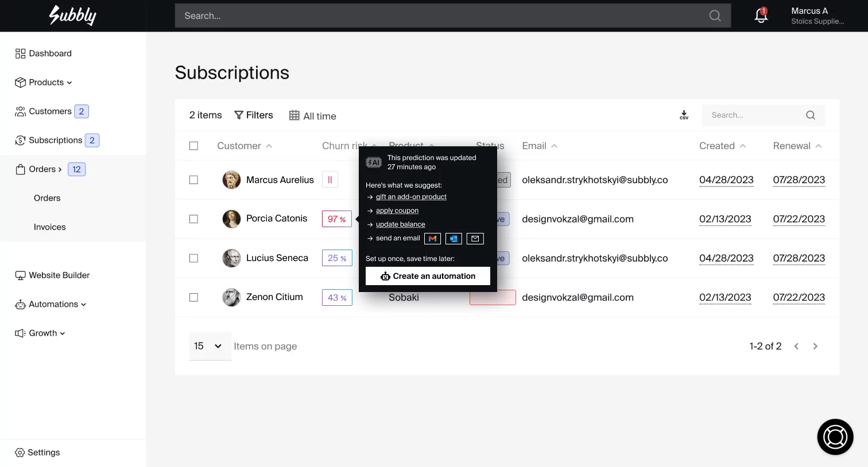
Task: Focus the table search input field
Action: 755,115
